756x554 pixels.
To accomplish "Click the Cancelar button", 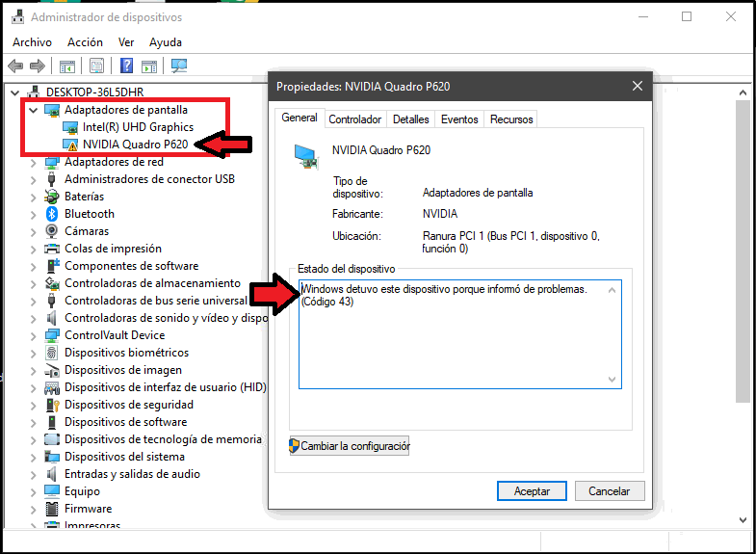I will pyautogui.click(x=610, y=490).
